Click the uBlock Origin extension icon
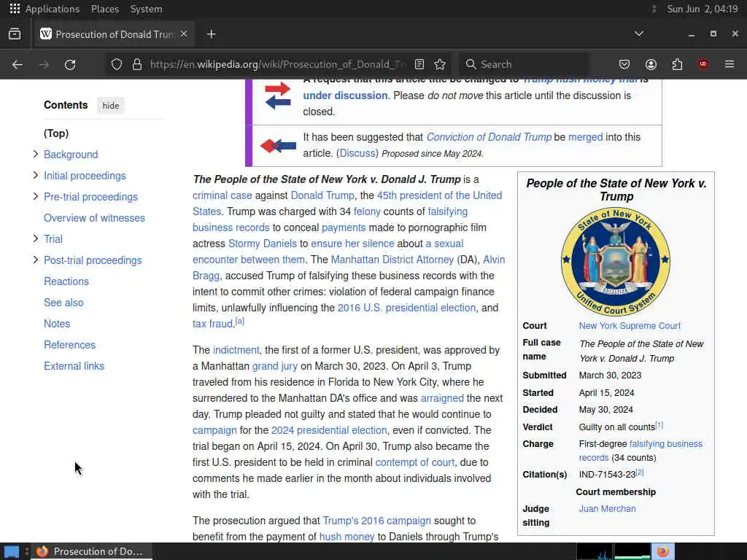 click(703, 64)
